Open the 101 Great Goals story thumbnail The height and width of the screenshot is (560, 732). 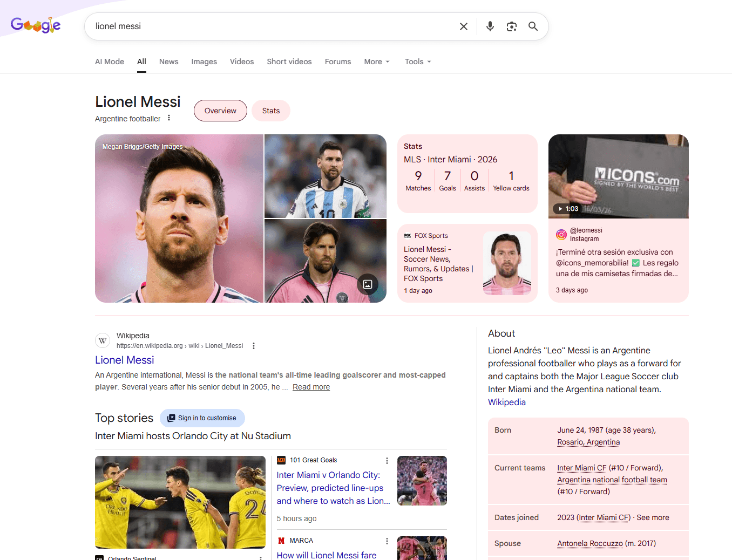(422, 481)
